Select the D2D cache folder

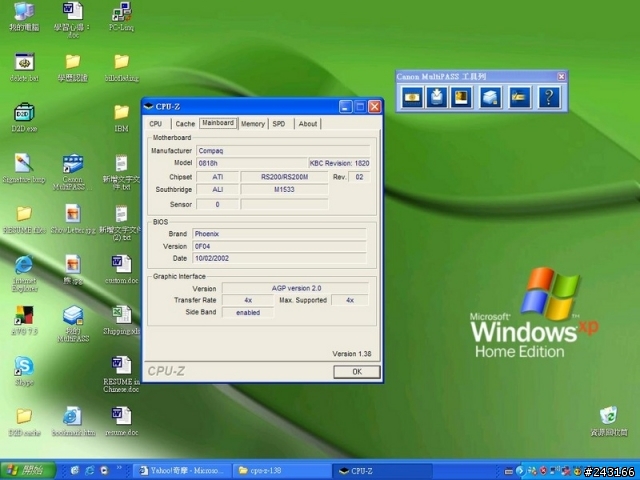(24, 422)
